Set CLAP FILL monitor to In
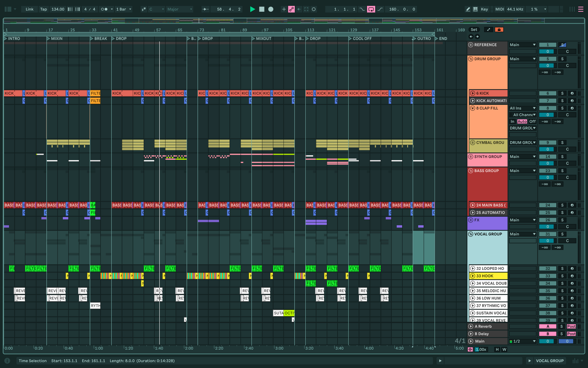The image size is (588, 368). [x=513, y=122]
